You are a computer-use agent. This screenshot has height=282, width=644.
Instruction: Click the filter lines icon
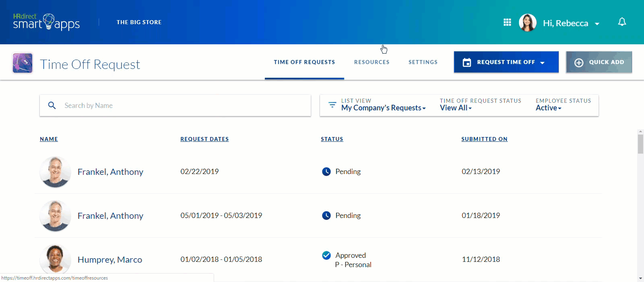coord(332,105)
